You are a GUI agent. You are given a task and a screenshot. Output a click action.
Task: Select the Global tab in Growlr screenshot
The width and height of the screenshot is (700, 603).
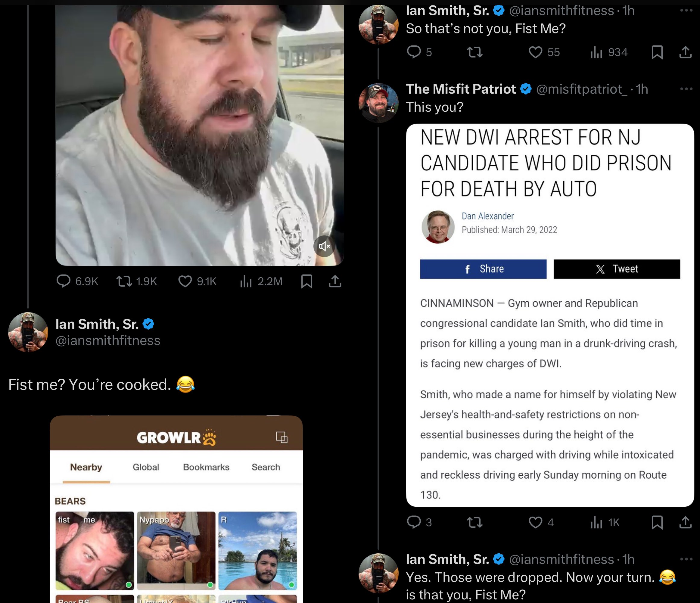coord(146,467)
